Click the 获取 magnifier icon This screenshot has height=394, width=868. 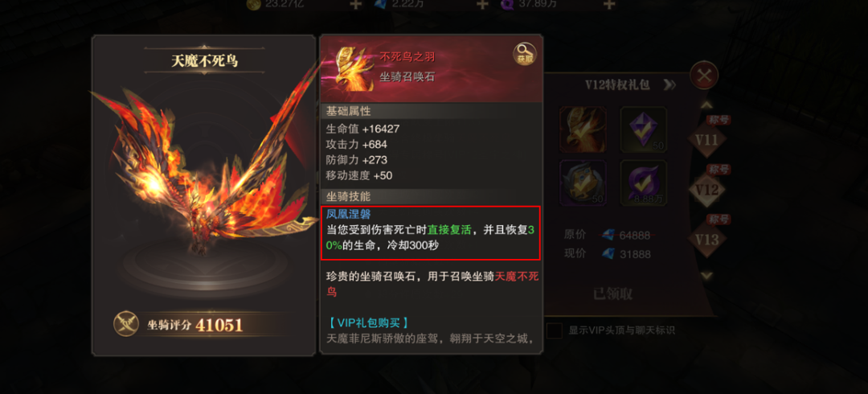(x=525, y=55)
